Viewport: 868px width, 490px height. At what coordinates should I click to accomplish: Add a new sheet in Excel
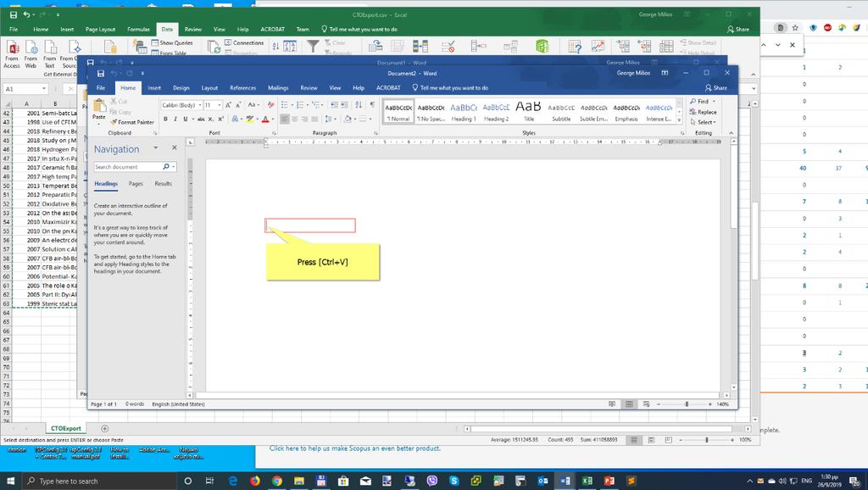point(104,429)
